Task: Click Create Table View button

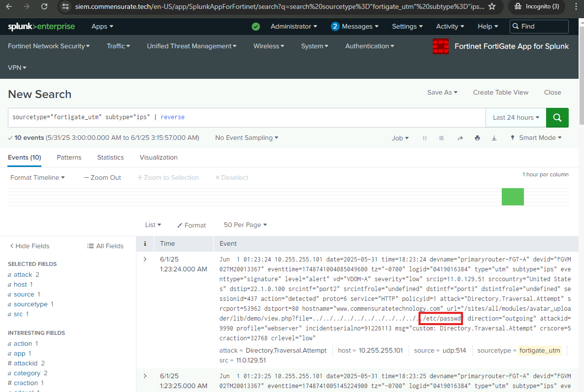Action: [500, 93]
